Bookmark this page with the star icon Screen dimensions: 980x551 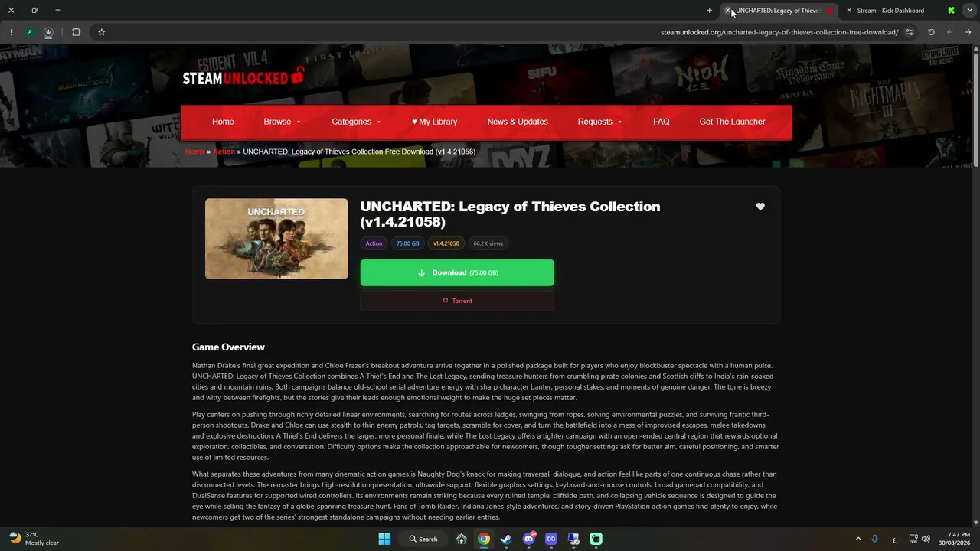click(101, 32)
